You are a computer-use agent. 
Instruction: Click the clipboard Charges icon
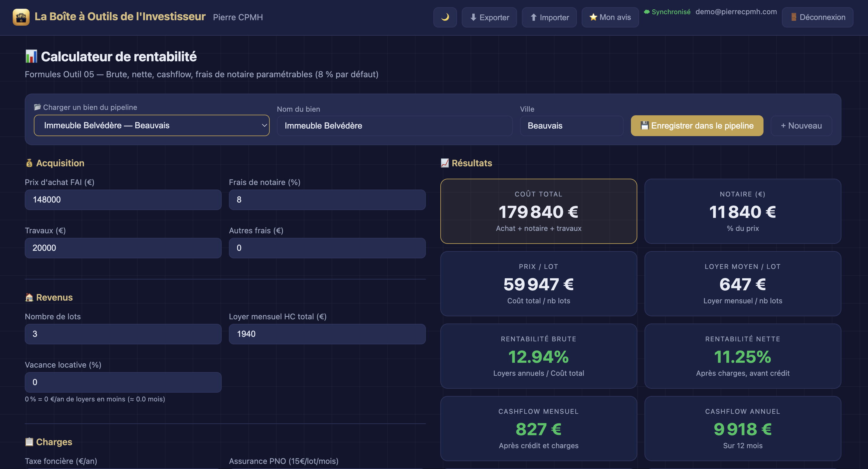point(29,442)
